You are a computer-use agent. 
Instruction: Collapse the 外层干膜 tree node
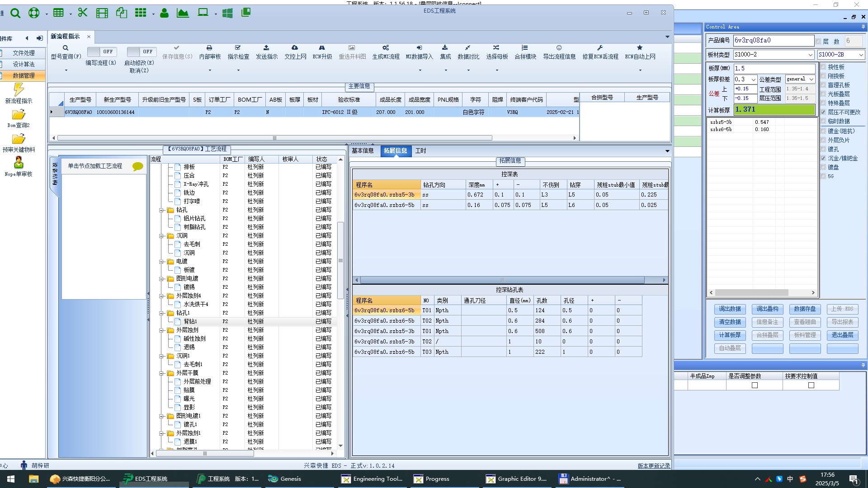tap(161, 373)
